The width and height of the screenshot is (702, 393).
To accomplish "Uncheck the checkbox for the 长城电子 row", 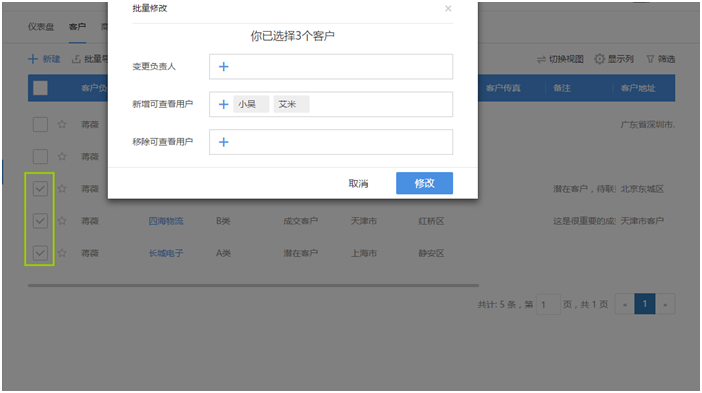I will coord(40,253).
